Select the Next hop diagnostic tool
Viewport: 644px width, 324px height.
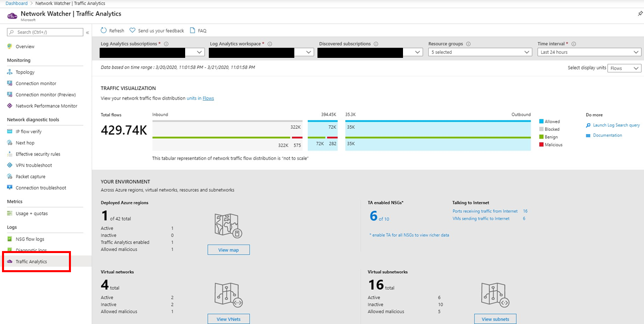click(x=28, y=142)
